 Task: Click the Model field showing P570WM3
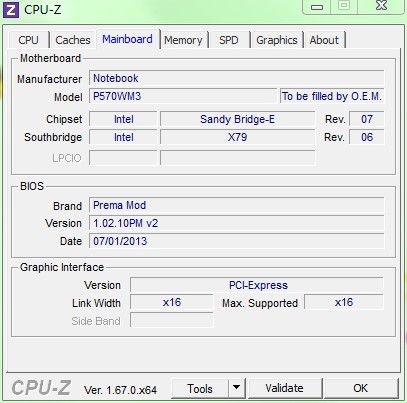coord(183,96)
